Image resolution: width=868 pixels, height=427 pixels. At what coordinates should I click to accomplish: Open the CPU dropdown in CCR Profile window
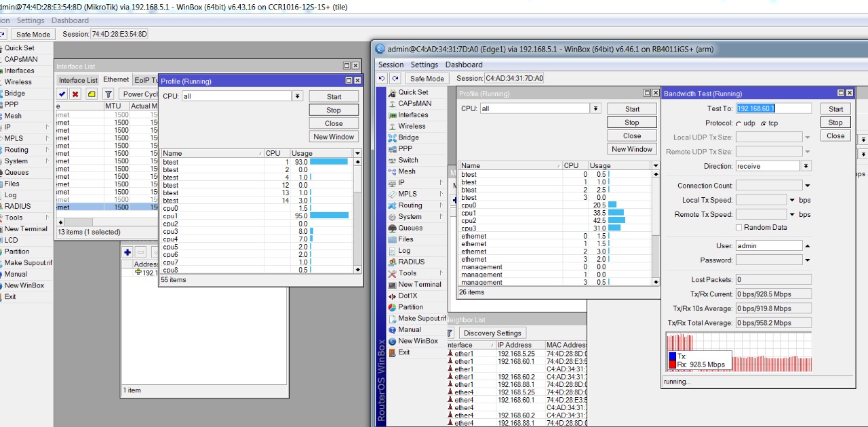[x=297, y=96]
